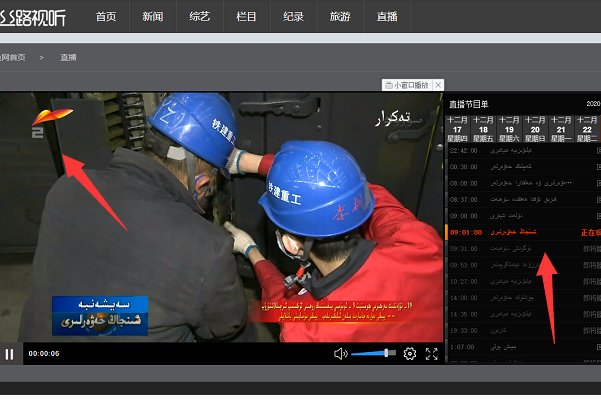
Task: Open the 新闻 navigation tab
Action: click(x=153, y=16)
